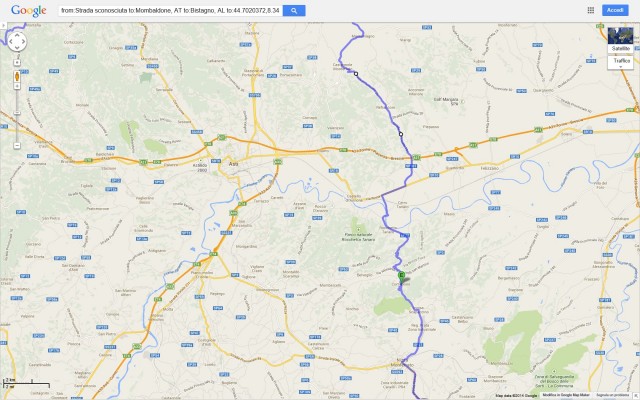640x400 pixels.
Task: Open the Google apps grid
Action: 591,10
